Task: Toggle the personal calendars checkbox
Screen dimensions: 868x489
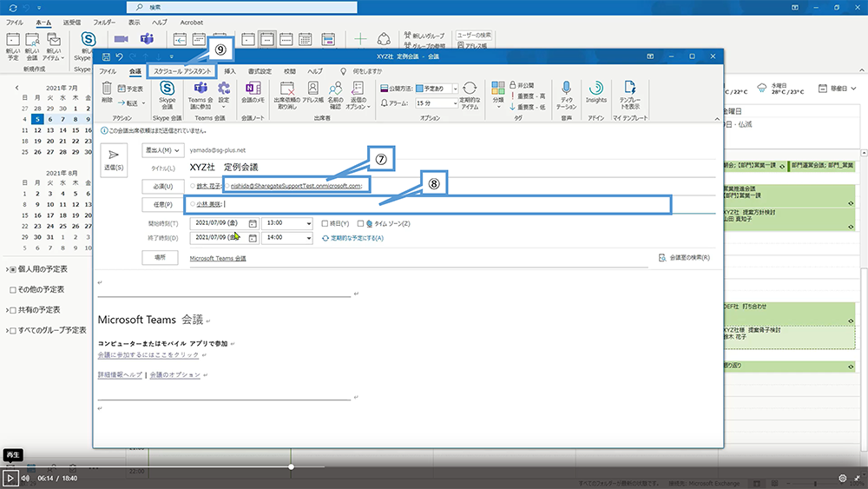Action: click(x=13, y=269)
